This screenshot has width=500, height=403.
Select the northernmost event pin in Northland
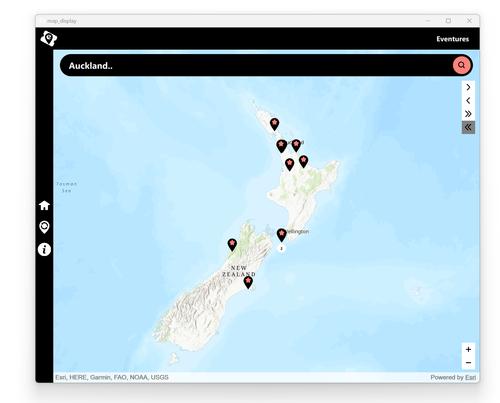tap(274, 124)
